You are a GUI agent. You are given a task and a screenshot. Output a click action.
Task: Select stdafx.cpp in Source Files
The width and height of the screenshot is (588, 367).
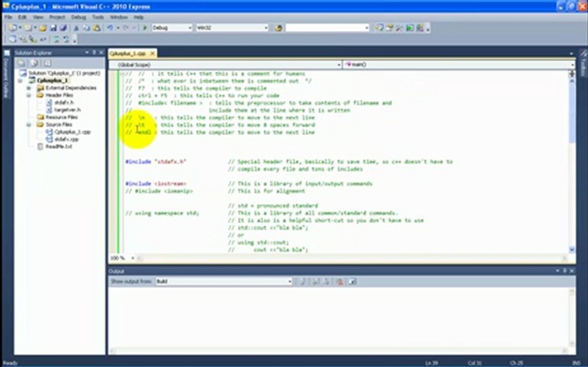[x=66, y=139]
